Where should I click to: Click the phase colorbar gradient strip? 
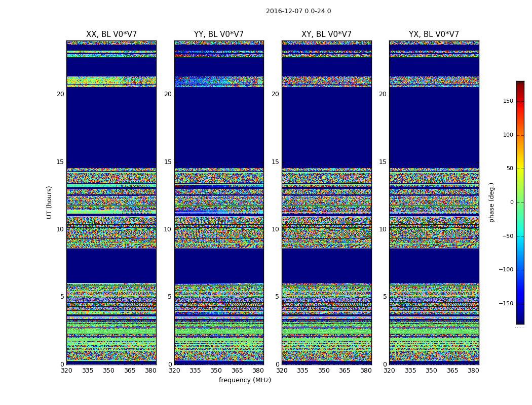click(520, 202)
